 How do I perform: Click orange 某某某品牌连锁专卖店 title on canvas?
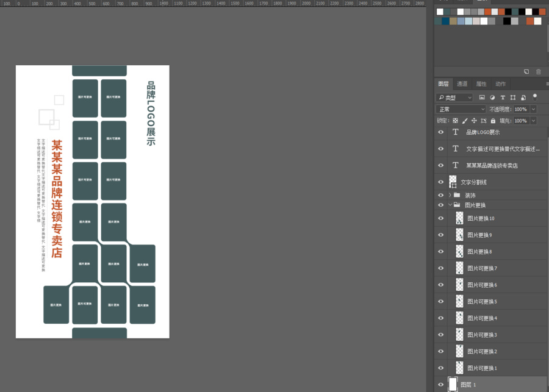pyautogui.click(x=57, y=199)
